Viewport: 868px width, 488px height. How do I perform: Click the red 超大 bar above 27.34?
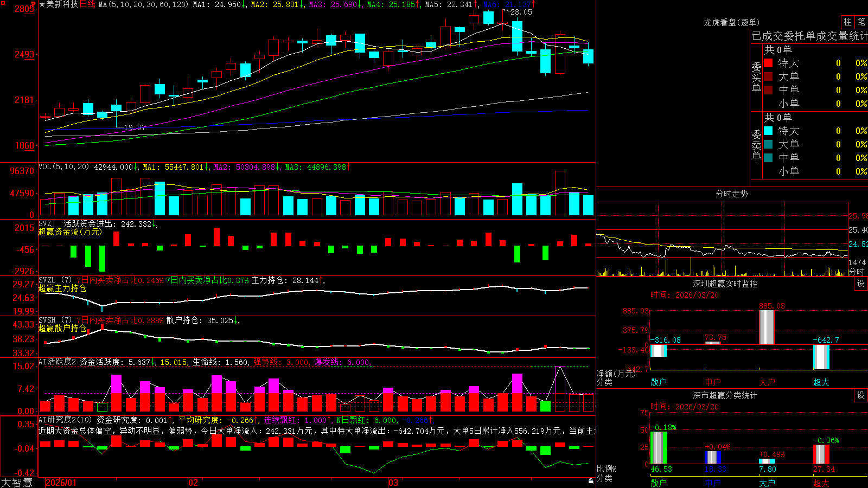(821, 454)
